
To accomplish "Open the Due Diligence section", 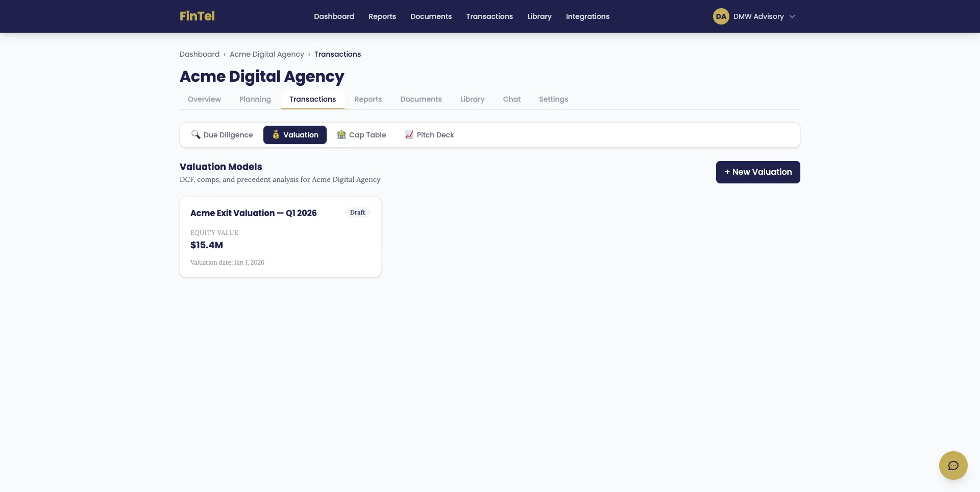I will click(x=222, y=135).
